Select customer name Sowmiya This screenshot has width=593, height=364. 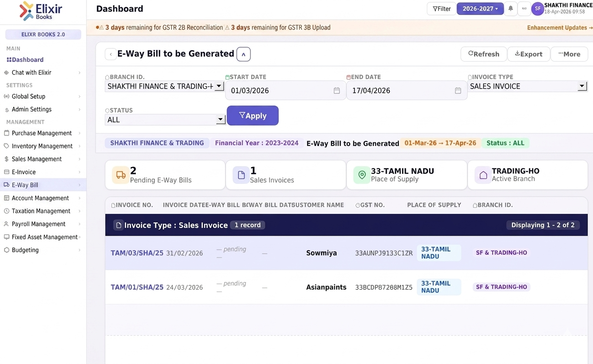(322, 253)
